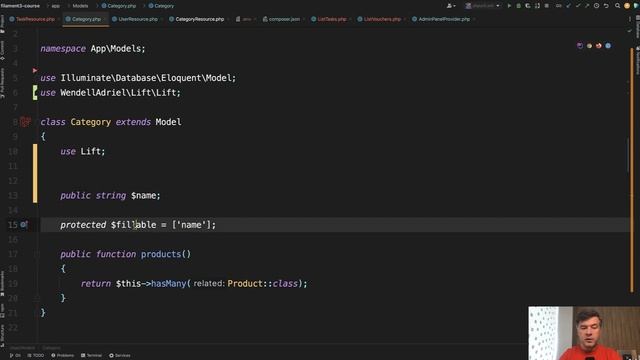Close the Category.php tab
Image resolution: width=640 pixels, height=360 pixels.
105,19
